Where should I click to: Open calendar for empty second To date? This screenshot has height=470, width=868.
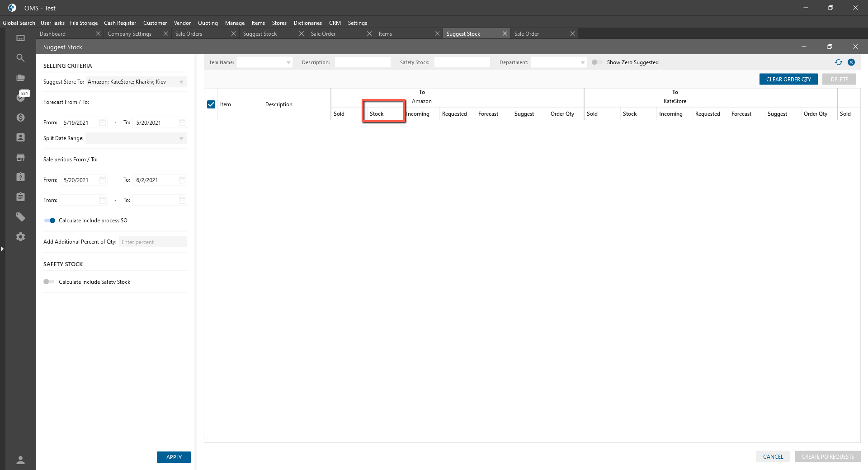click(182, 200)
